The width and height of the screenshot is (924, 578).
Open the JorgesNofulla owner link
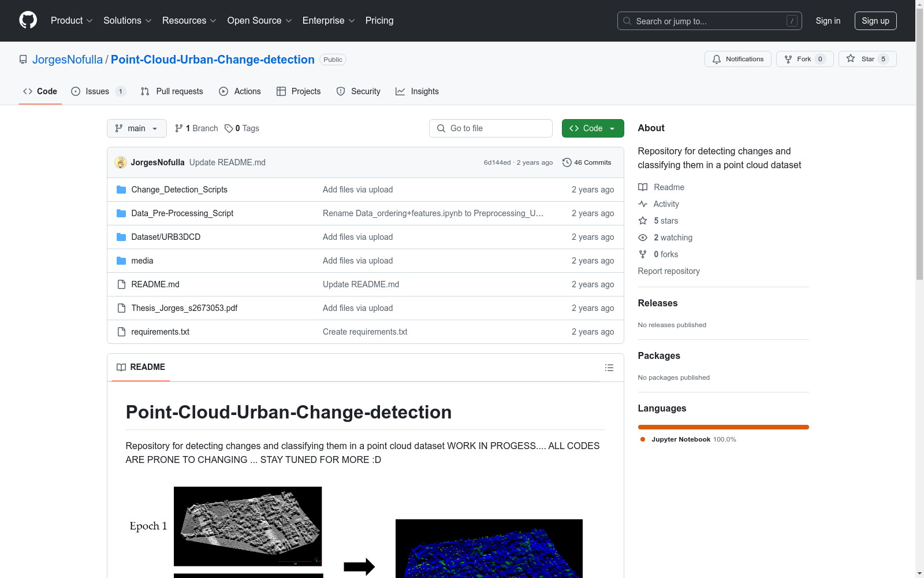coord(68,60)
